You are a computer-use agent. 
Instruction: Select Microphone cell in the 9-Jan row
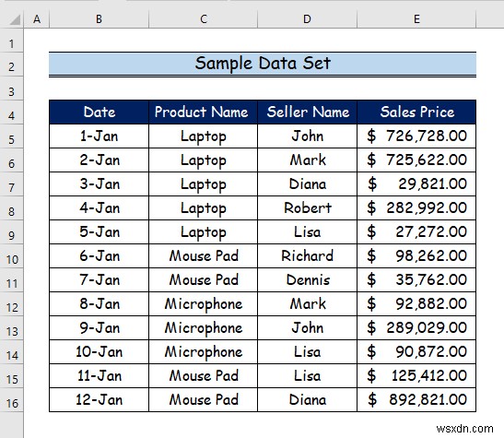pyautogui.click(x=203, y=328)
